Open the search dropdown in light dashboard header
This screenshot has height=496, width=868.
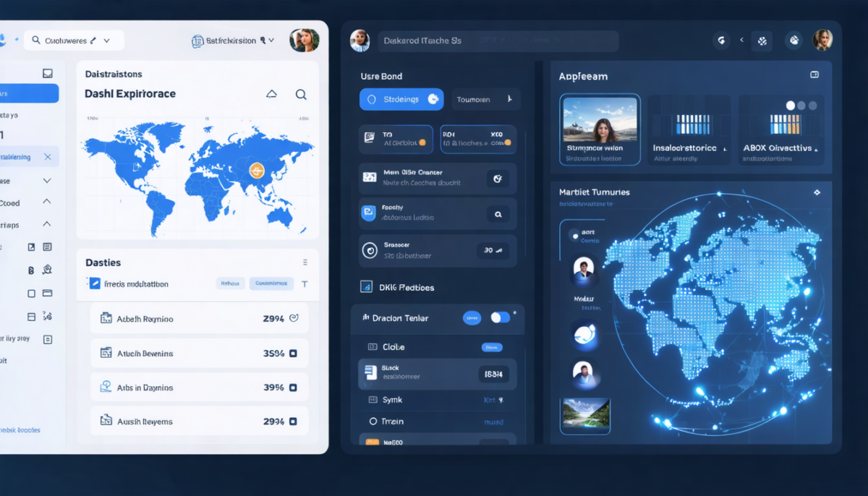pos(74,40)
